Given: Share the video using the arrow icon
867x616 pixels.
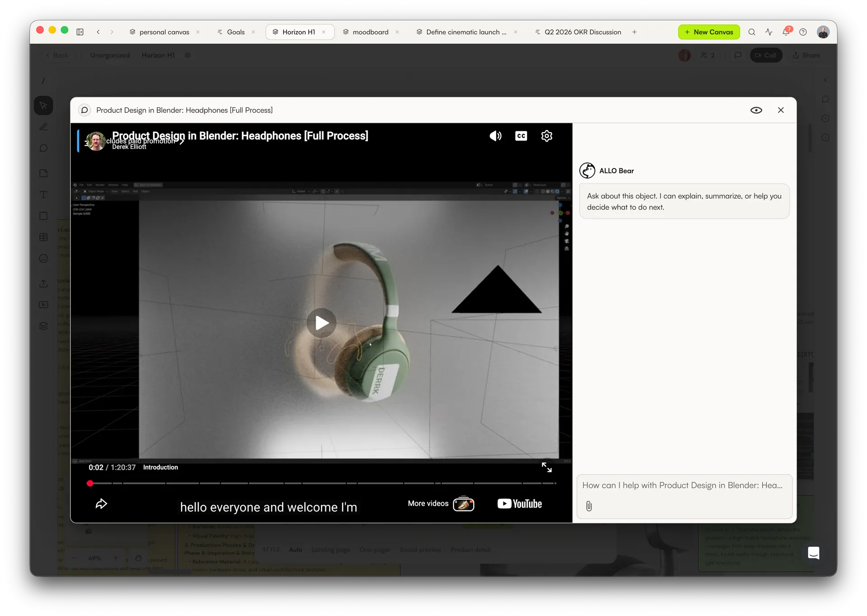Looking at the screenshot, I should tap(101, 504).
